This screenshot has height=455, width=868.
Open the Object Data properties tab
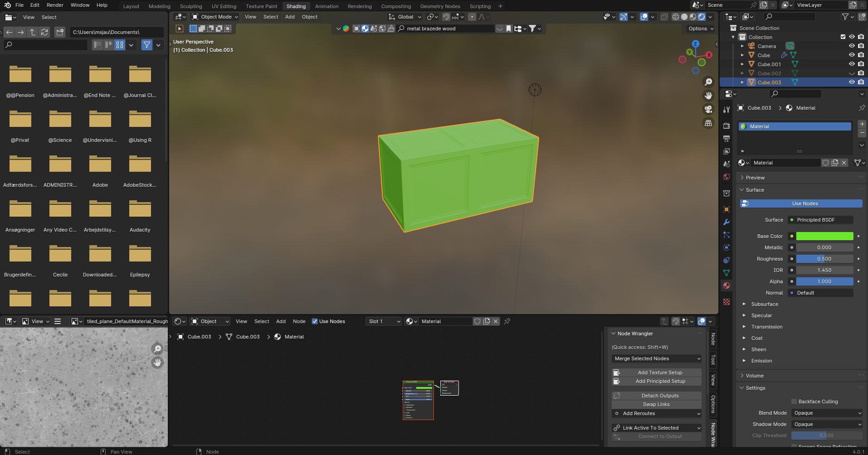(x=727, y=273)
